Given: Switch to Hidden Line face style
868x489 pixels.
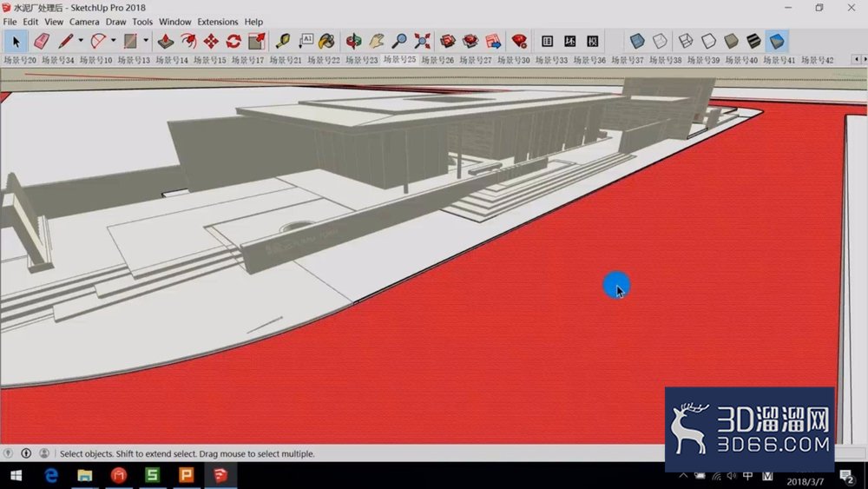Looking at the screenshot, I should 708,41.
